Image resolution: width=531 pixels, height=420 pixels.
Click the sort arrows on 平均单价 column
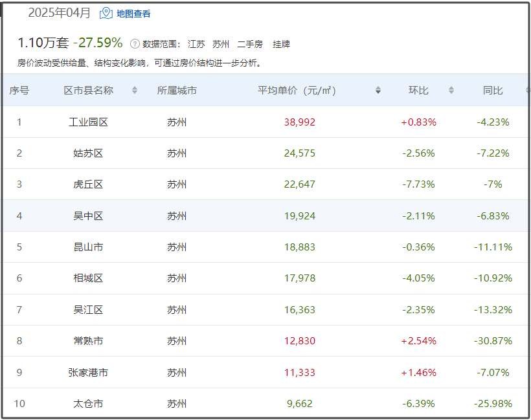tap(378, 91)
